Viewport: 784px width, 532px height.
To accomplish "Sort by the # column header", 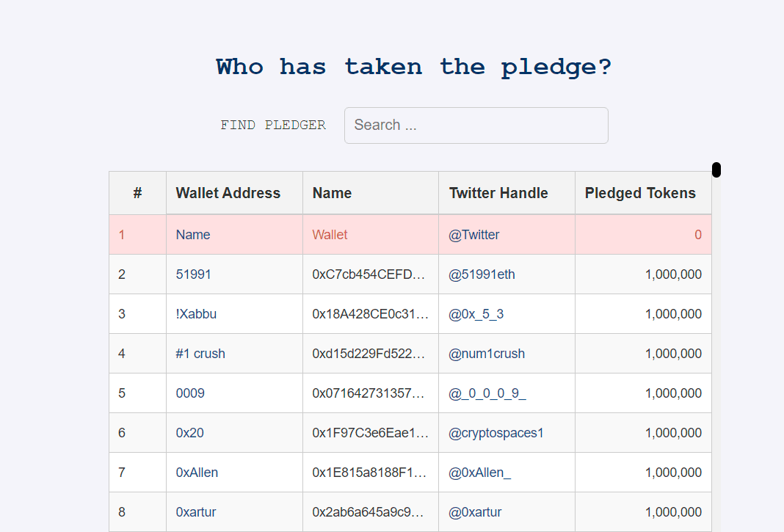I will point(137,193).
